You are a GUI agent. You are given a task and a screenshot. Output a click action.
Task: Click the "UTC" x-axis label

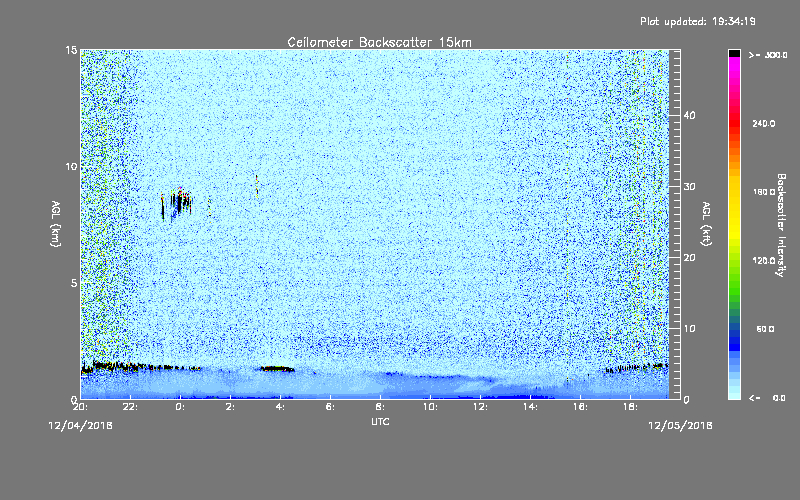click(x=380, y=421)
